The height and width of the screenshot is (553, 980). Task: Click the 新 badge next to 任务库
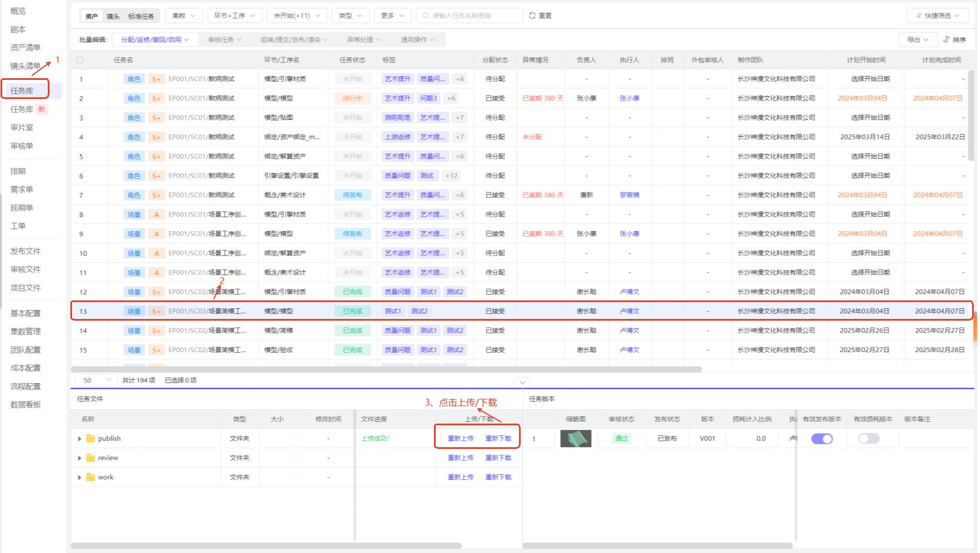(x=42, y=109)
